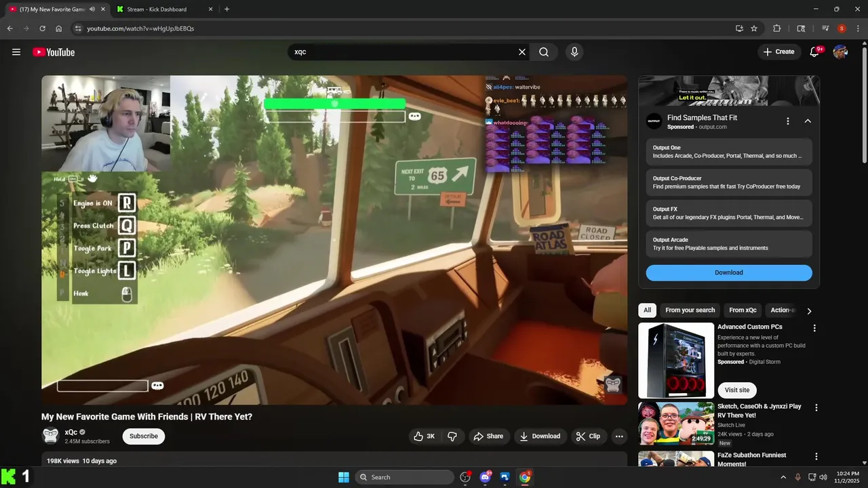This screenshot has width=868, height=488.
Task: Go to the YouTube home logo
Action: point(54,52)
